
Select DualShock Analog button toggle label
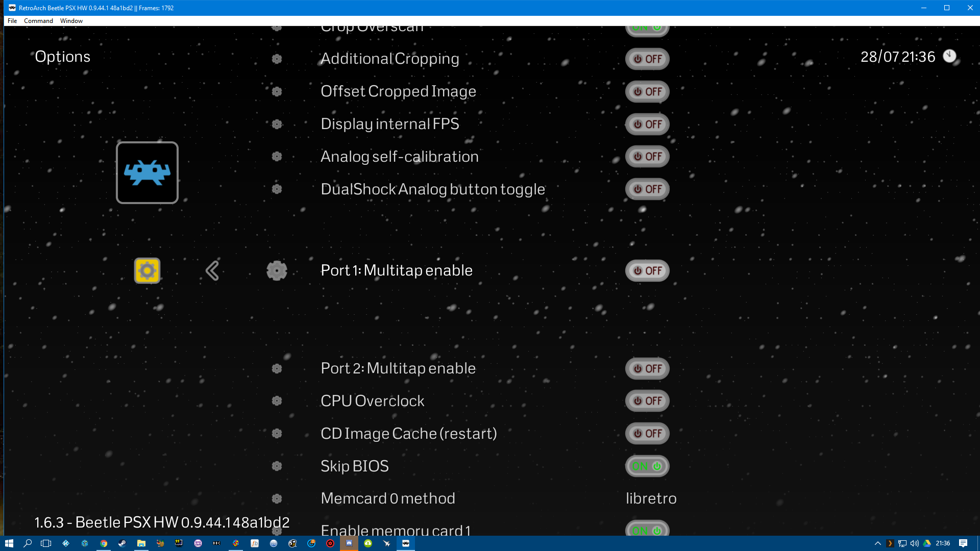click(433, 189)
